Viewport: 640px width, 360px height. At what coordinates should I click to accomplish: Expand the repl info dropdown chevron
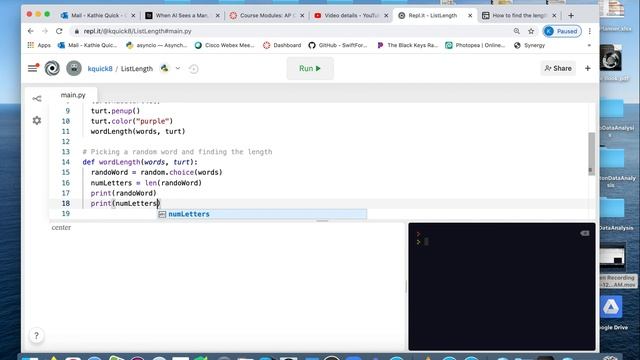point(178,68)
